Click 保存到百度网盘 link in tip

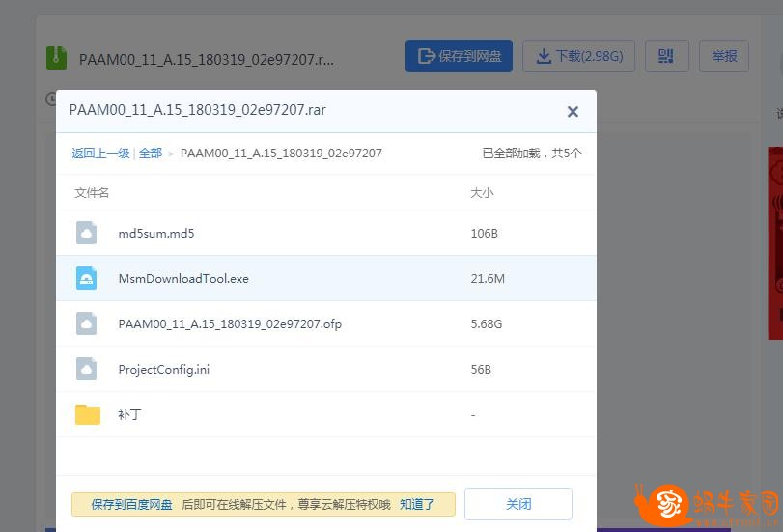(132, 505)
